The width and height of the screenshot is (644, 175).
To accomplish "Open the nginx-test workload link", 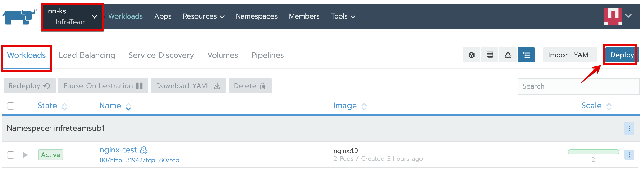I will 118,150.
